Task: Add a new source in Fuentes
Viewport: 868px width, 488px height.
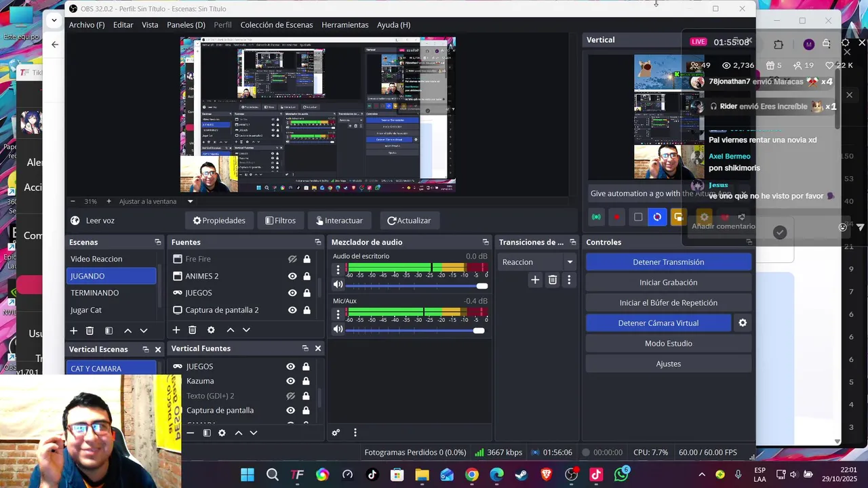Action: (x=176, y=330)
